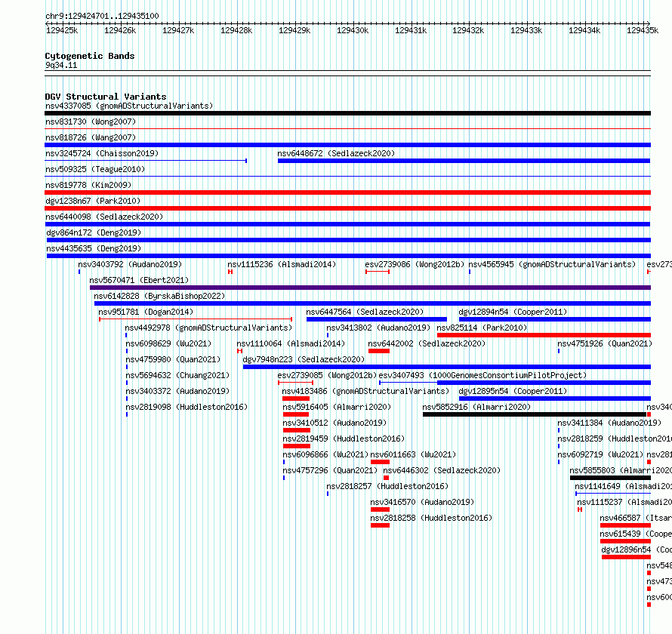Click the nsv1115237 Alsmadi label
This screenshot has height=634, width=672.
click(x=624, y=502)
